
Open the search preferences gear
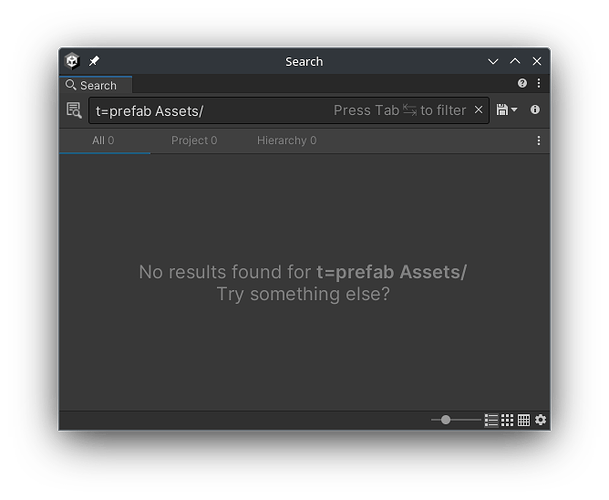[541, 420]
